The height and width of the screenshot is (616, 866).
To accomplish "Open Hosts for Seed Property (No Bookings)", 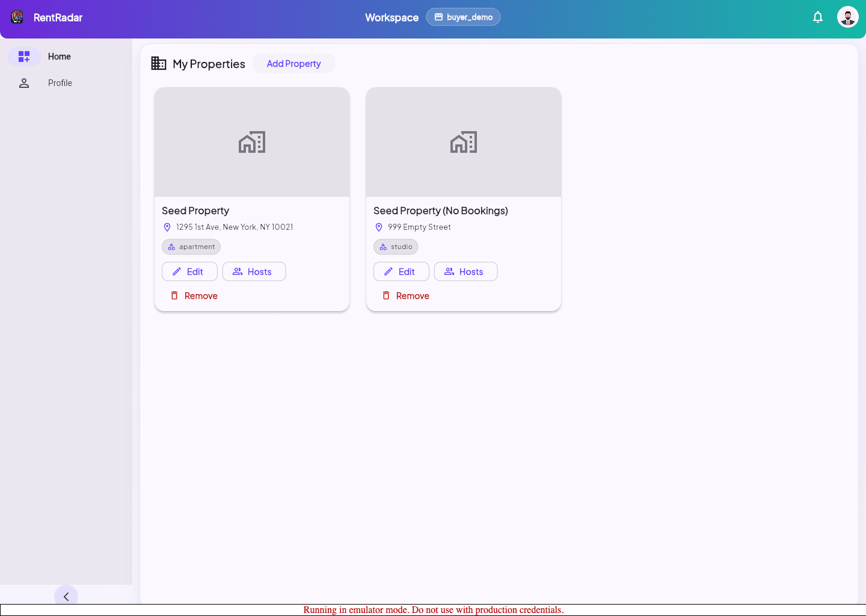I will (x=465, y=272).
